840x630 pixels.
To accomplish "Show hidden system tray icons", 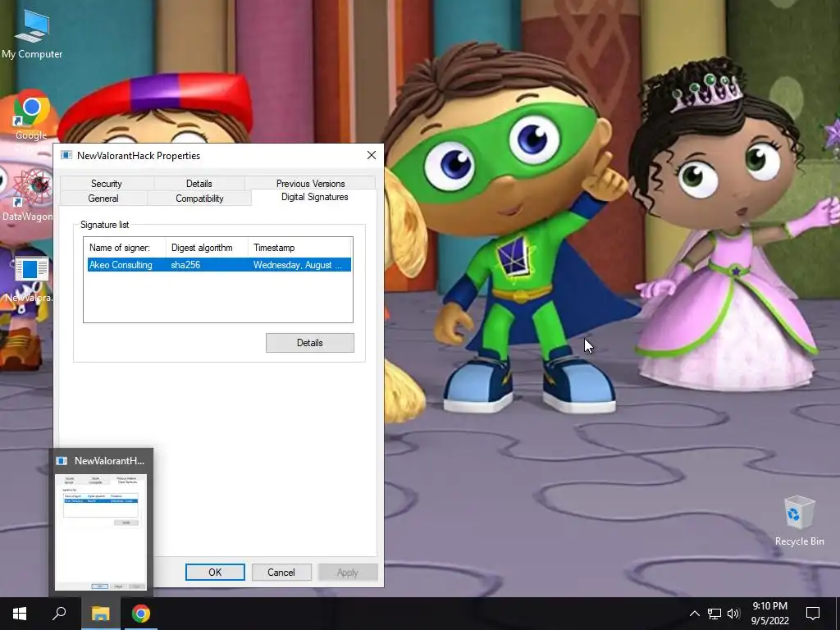I will [694, 614].
